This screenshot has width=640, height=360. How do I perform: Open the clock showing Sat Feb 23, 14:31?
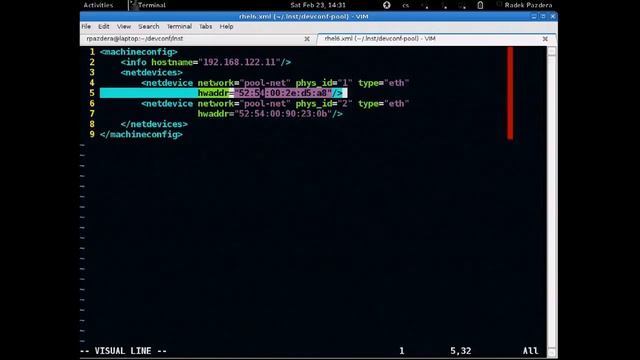pos(318,5)
